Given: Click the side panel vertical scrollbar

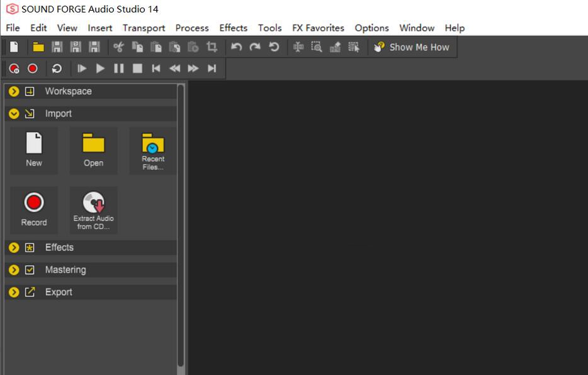Looking at the screenshot, I should (x=181, y=225).
